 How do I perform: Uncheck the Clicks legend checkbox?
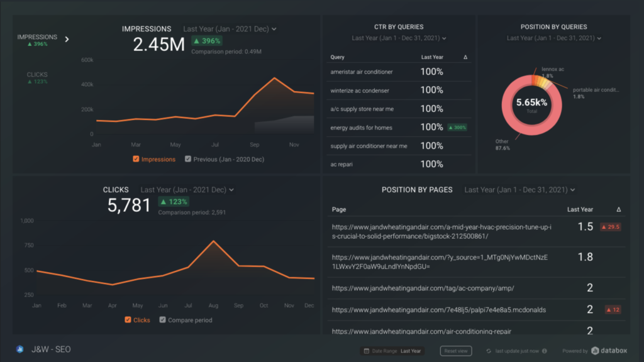[x=128, y=320]
